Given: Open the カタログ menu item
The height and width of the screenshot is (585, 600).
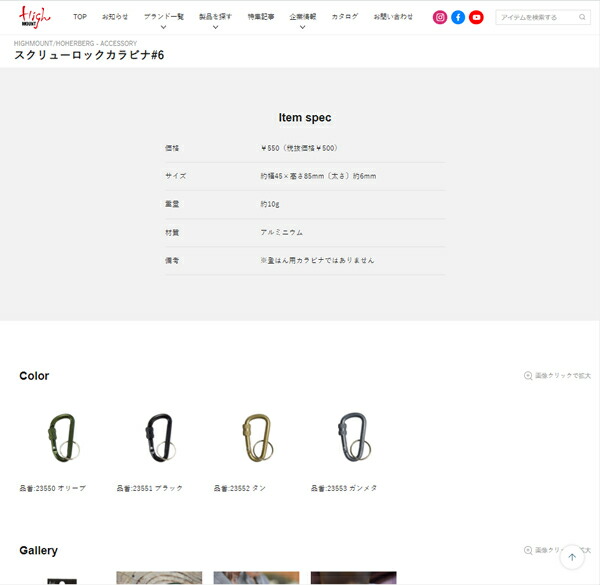Looking at the screenshot, I should tap(345, 17).
